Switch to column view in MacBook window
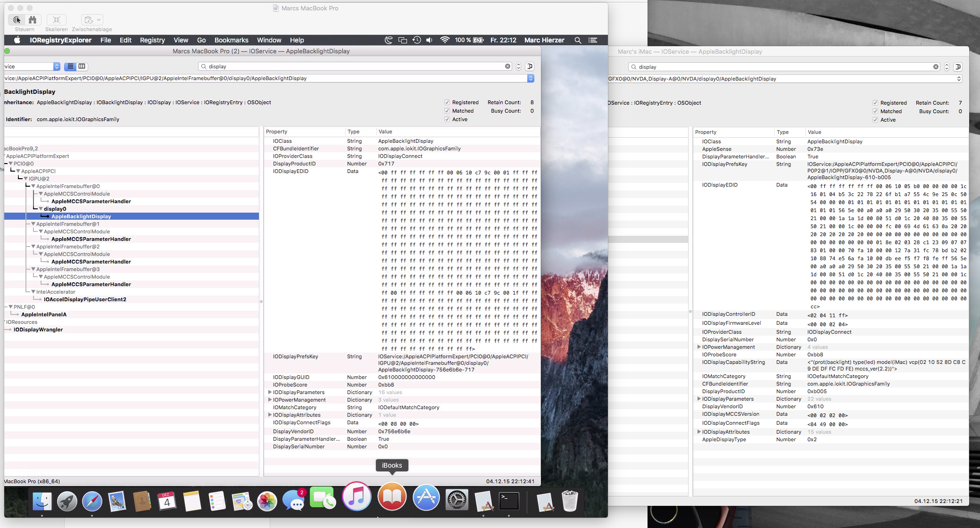Screen dimensions: 980x528 pyautogui.click(x=82, y=66)
